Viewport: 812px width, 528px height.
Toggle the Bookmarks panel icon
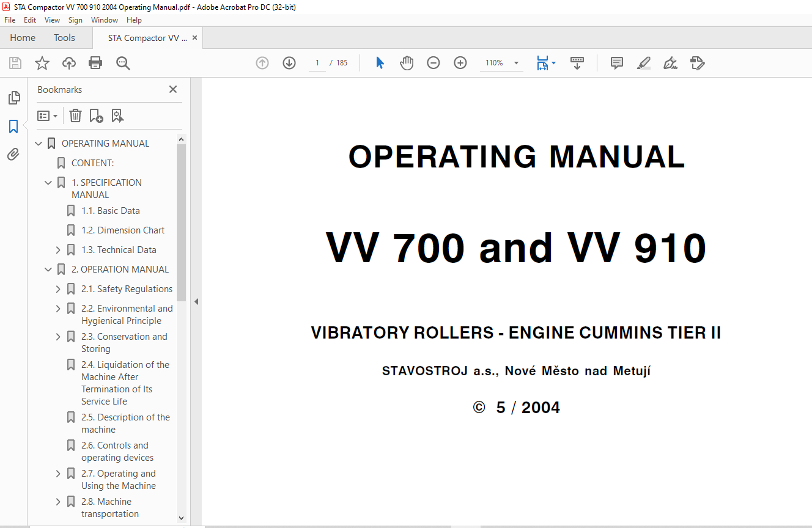point(13,127)
